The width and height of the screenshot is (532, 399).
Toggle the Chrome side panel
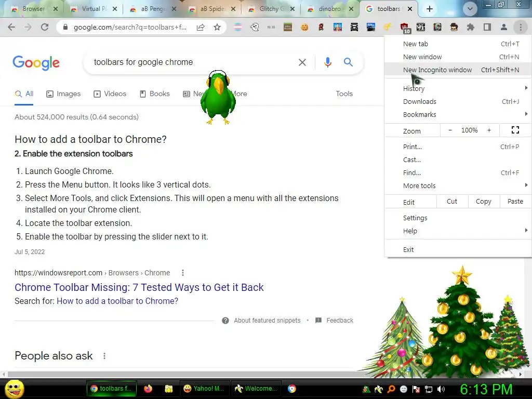487,27
